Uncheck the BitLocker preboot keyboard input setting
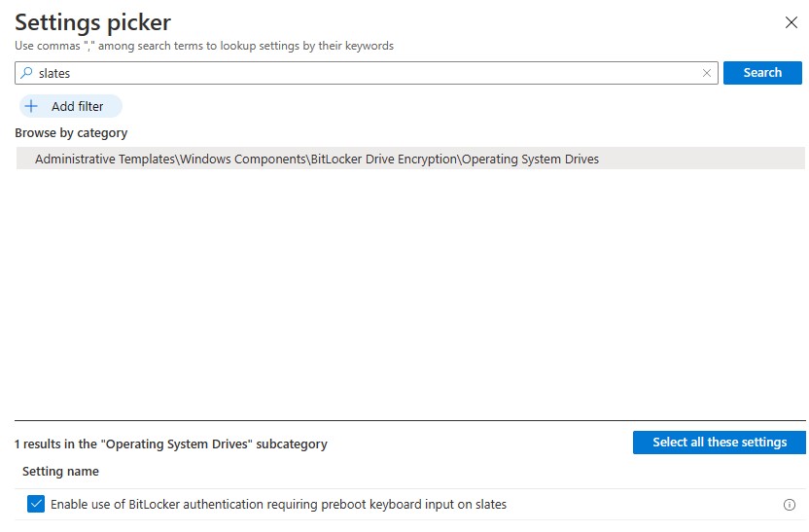809x532 pixels. click(x=36, y=504)
